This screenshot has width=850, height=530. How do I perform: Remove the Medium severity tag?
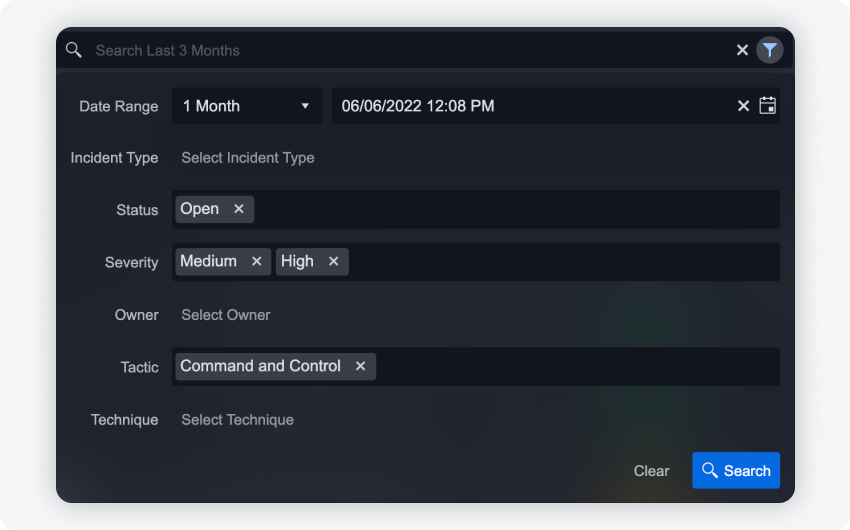point(257,261)
